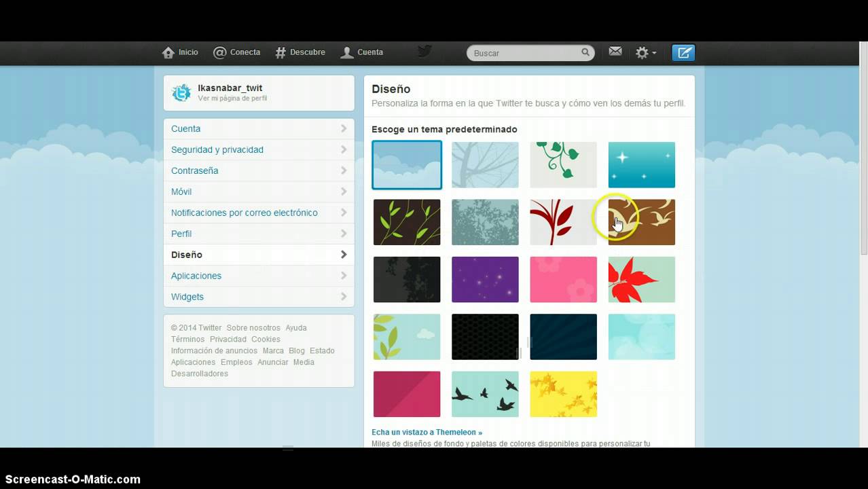Open the settings gear dropdown

(x=645, y=52)
